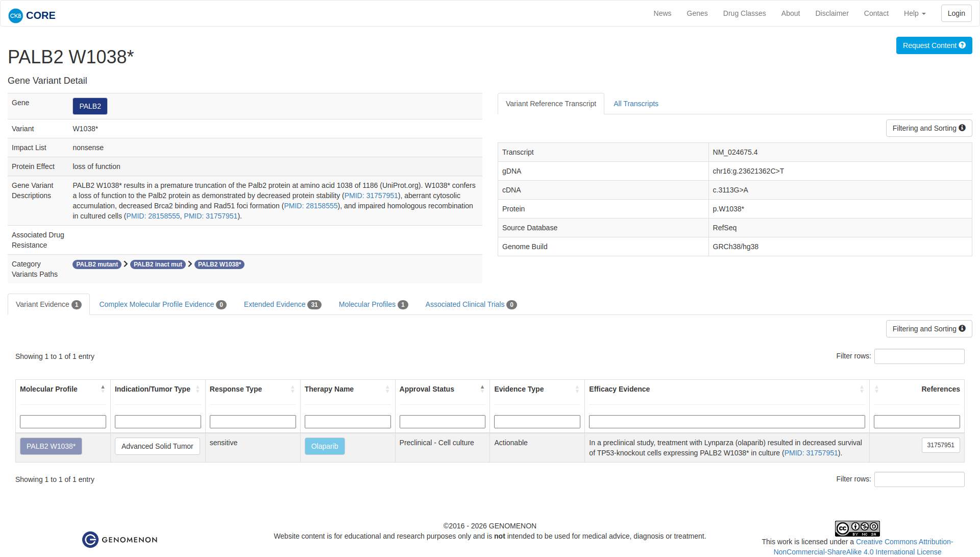
Task: Sort by Efficacy Evidence column arrows
Action: pyautogui.click(x=862, y=389)
